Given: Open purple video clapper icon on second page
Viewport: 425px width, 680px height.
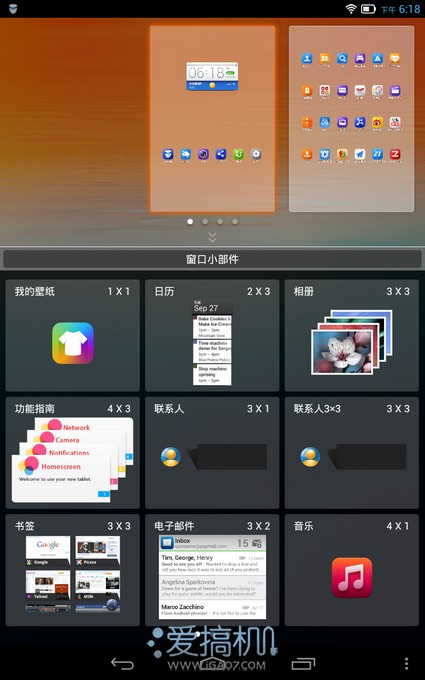Looking at the screenshot, I should [395, 90].
